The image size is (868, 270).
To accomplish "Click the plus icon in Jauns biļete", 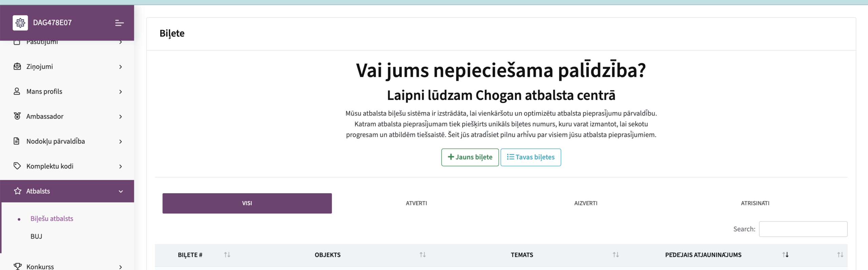I will 451,157.
